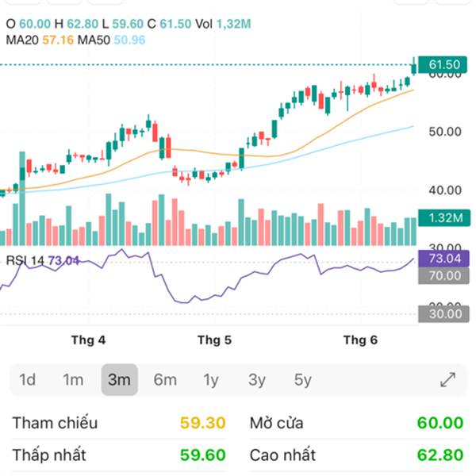The width and height of the screenshot is (476, 476).
Task: Switch to the 1m timeframe
Action: click(x=73, y=380)
